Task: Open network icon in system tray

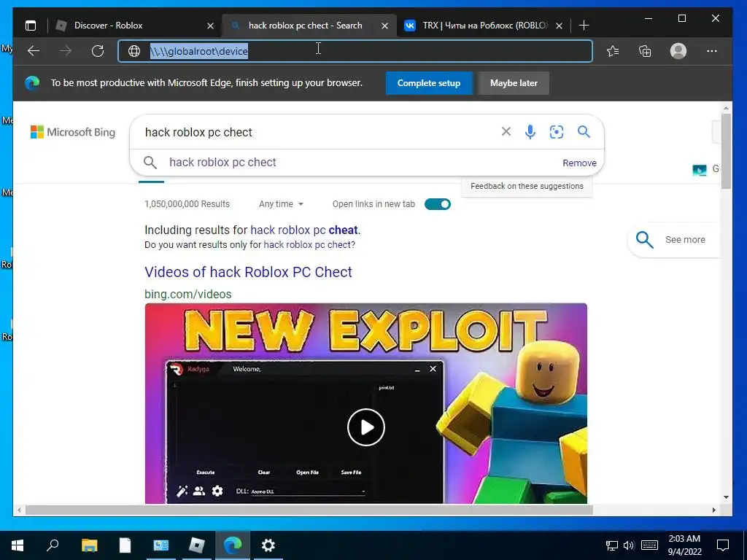Action: click(x=612, y=545)
